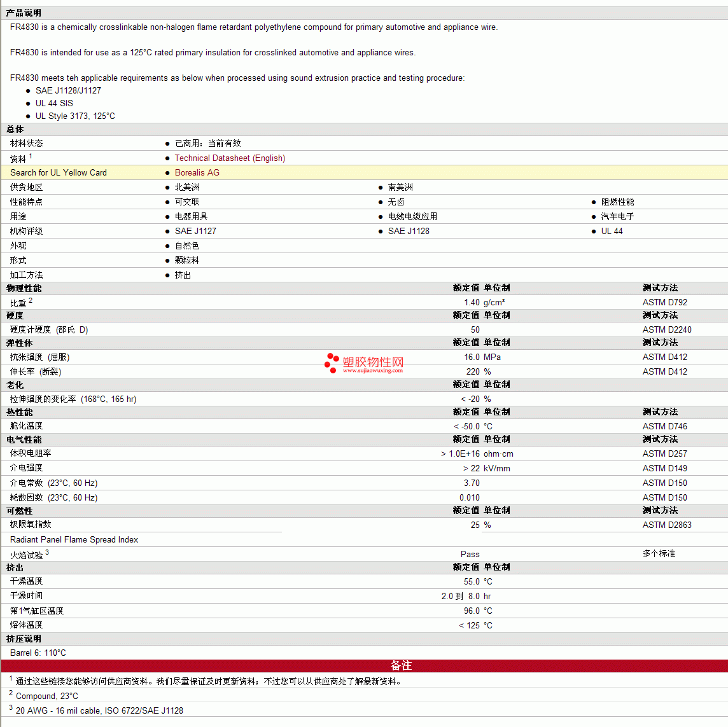This screenshot has width=728, height=727.
Task: Select the '已商用: 当前有效' material status
Action: 208,143
